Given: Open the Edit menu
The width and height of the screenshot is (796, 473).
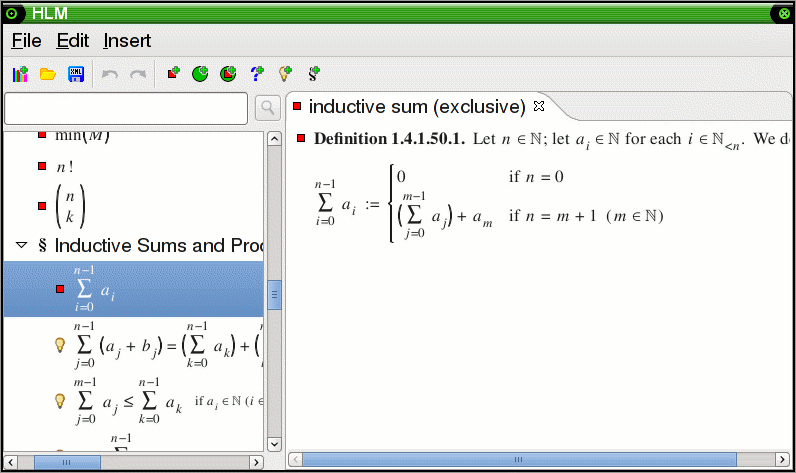Looking at the screenshot, I should pos(72,41).
